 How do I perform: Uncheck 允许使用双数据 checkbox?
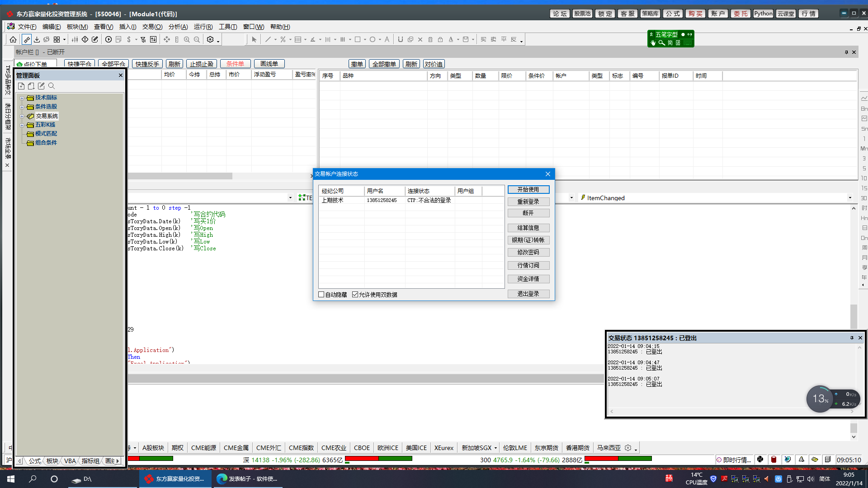coord(355,295)
